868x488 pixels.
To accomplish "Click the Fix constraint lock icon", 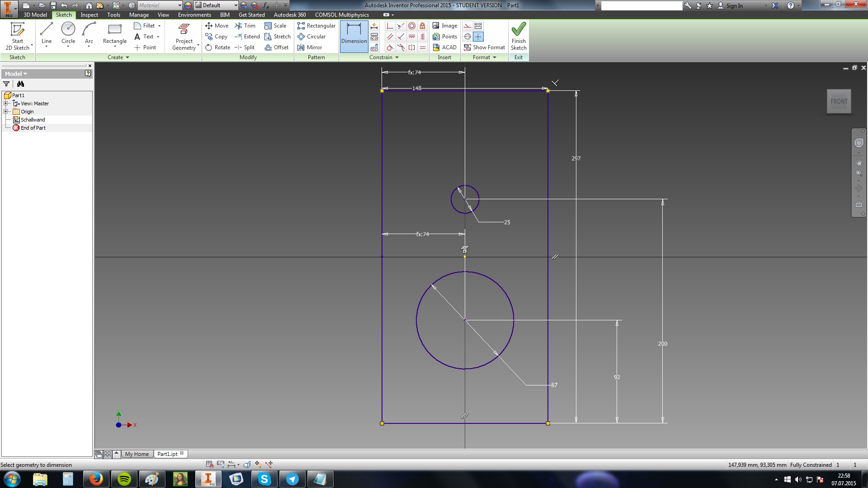I will pyautogui.click(x=422, y=26).
